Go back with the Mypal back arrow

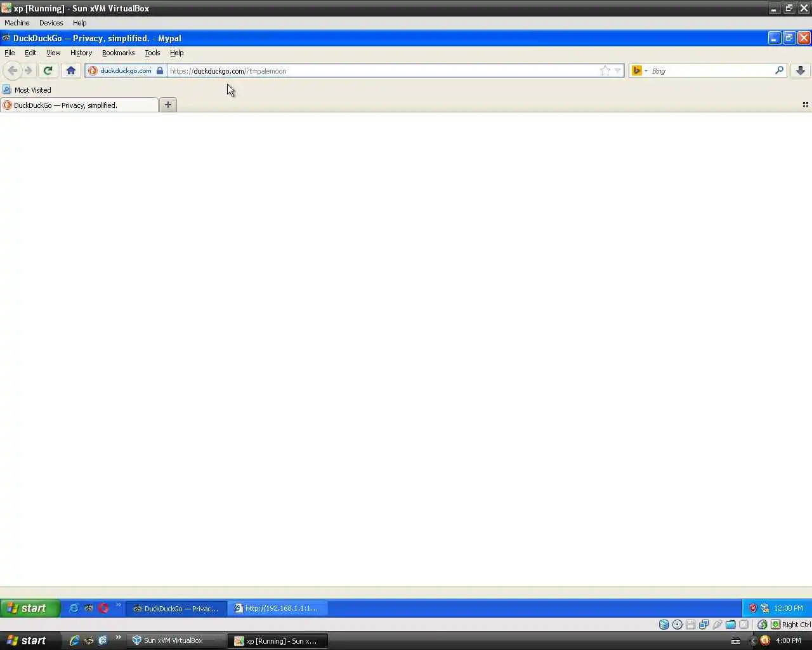point(12,70)
